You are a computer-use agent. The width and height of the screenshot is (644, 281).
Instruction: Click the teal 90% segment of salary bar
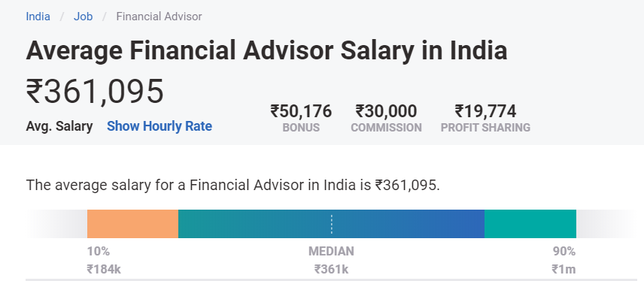[530, 224]
